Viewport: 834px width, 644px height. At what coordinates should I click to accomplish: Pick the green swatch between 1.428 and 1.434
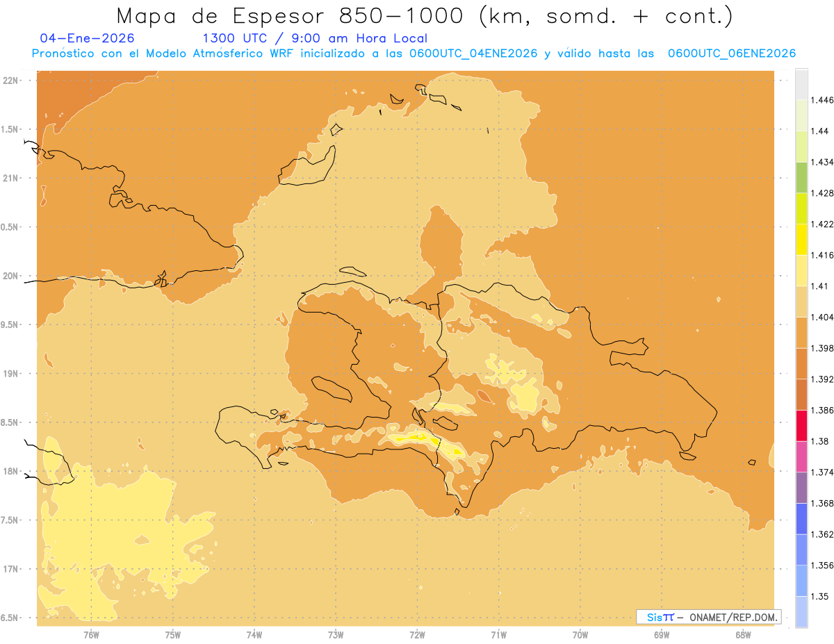tap(802, 177)
